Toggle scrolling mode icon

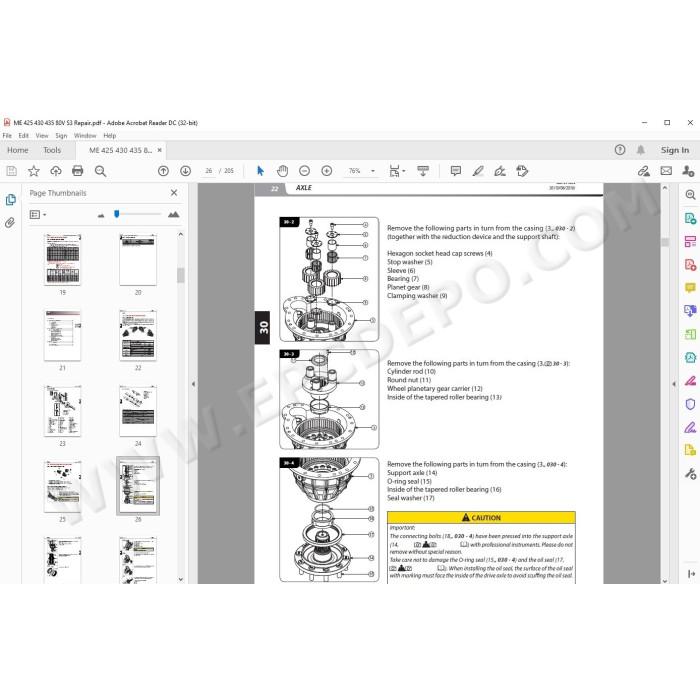pyautogui.click(x=423, y=171)
